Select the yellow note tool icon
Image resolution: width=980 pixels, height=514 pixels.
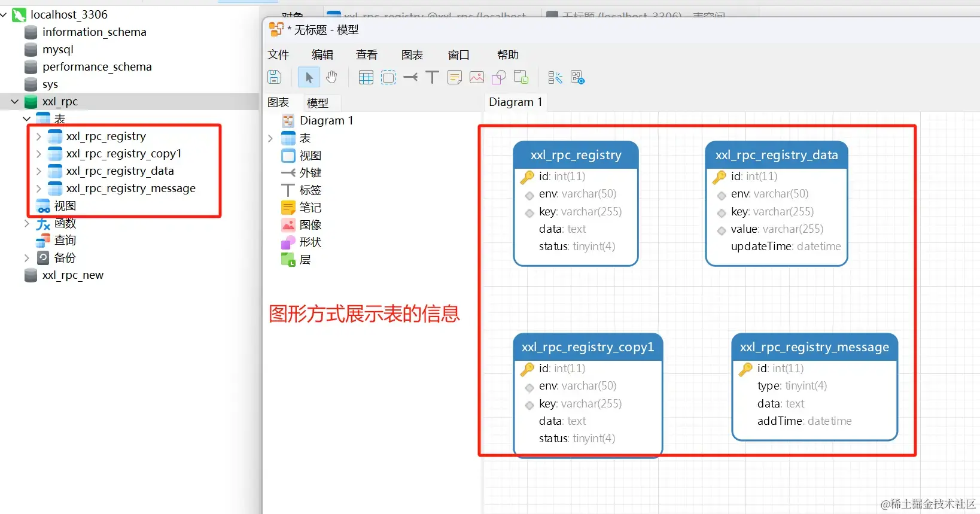click(x=455, y=77)
